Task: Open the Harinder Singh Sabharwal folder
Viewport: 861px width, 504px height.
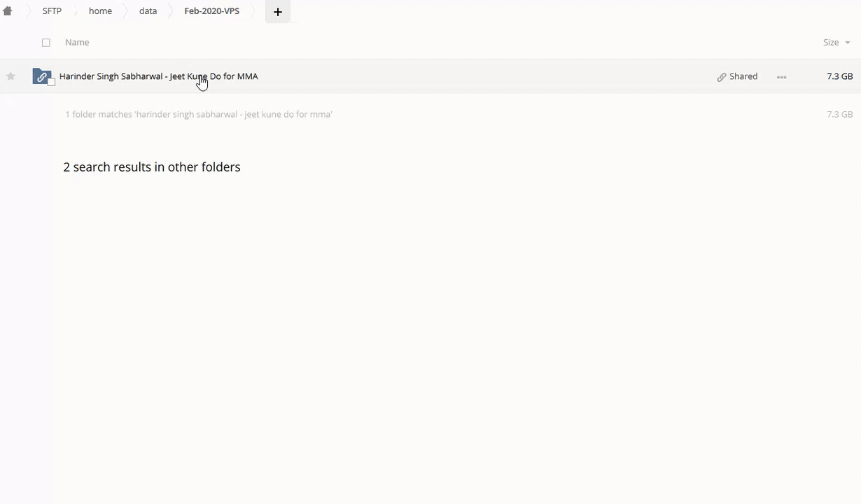Action: 158,76
